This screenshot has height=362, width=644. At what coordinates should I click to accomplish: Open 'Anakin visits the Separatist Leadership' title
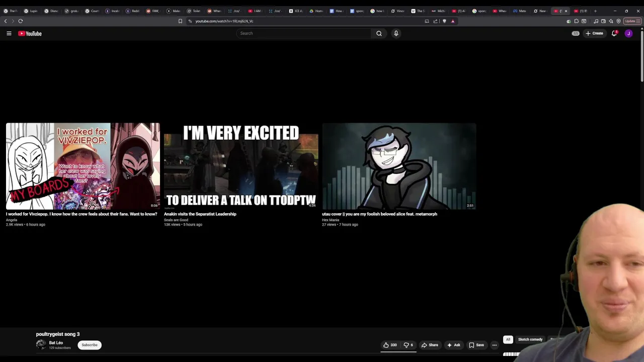[200, 214]
